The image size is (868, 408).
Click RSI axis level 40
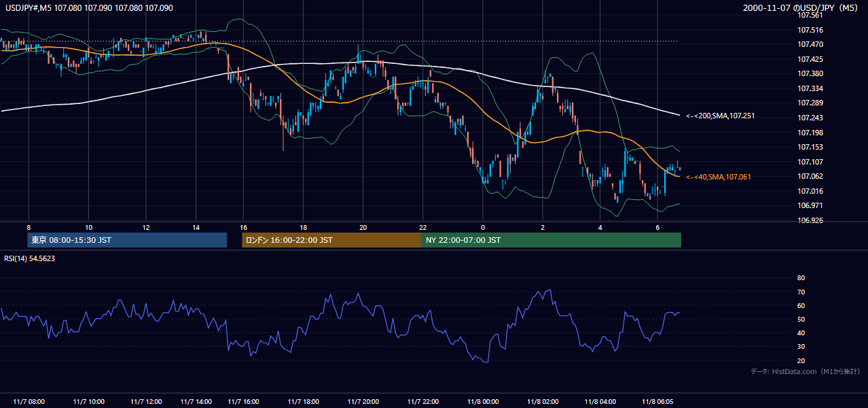[801, 333]
